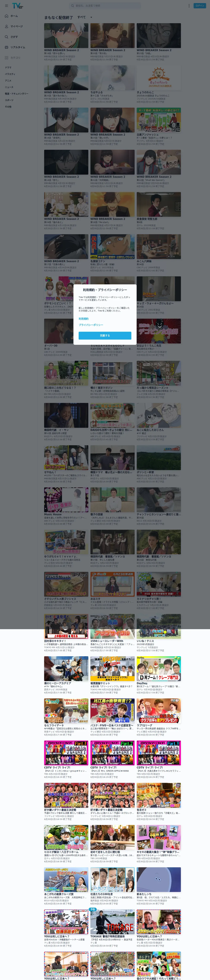Viewport: 210px width, 980px height.
Task: Select スポーツ category in sidebar
Action: [9, 100]
